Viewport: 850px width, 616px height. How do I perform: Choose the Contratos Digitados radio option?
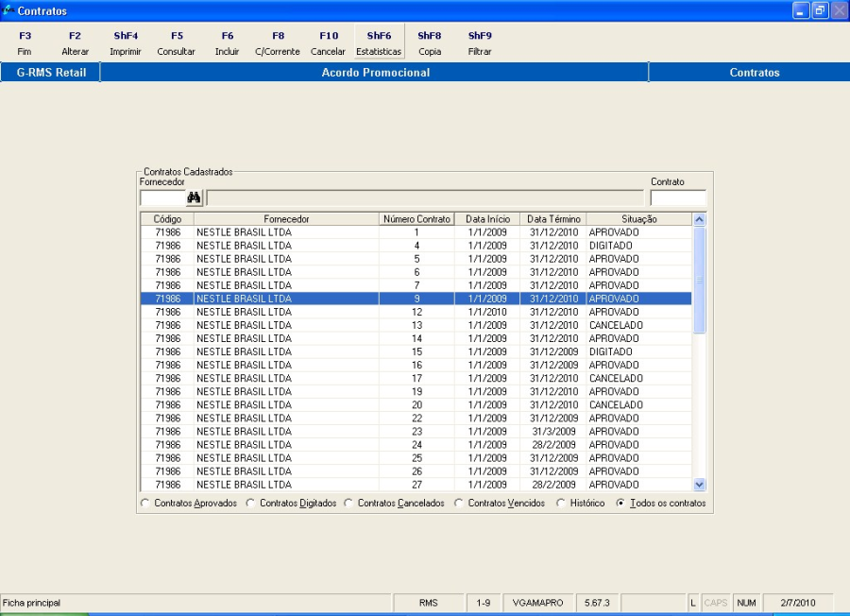[250, 504]
